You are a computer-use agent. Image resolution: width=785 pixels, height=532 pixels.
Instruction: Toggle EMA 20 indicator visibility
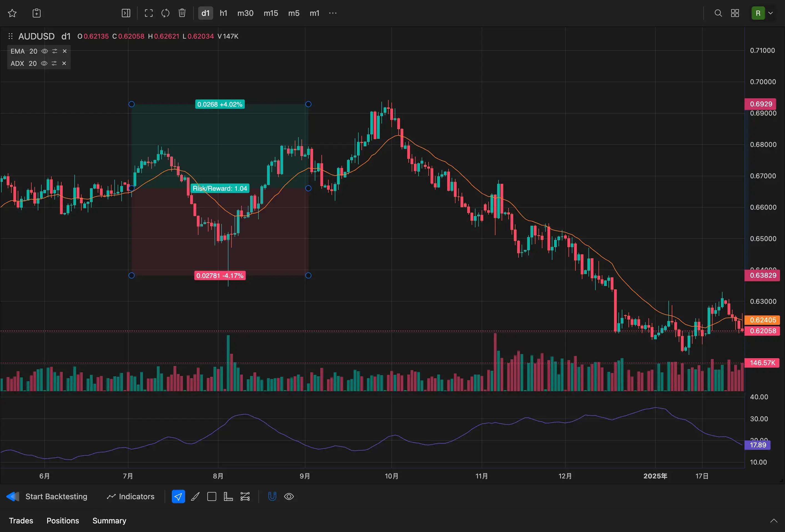pyautogui.click(x=45, y=51)
